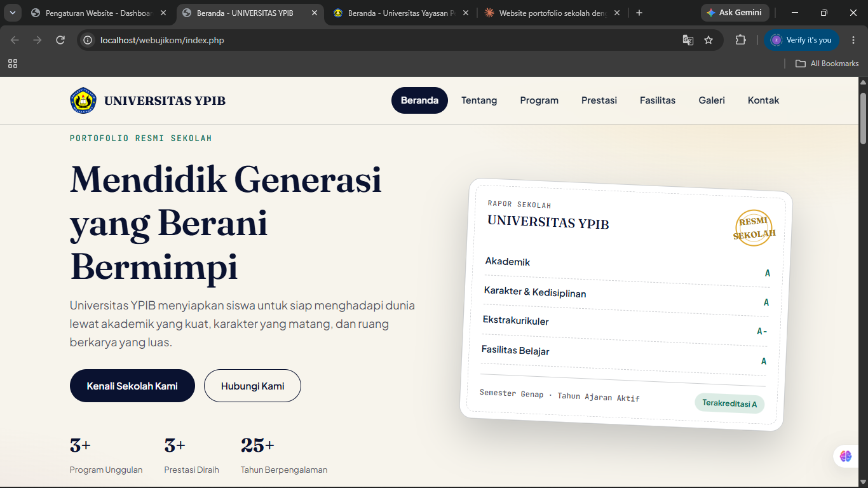Viewport: 868px width, 488px height.
Task: Click the Ekstrakurikuler row label
Action: (x=515, y=320)
